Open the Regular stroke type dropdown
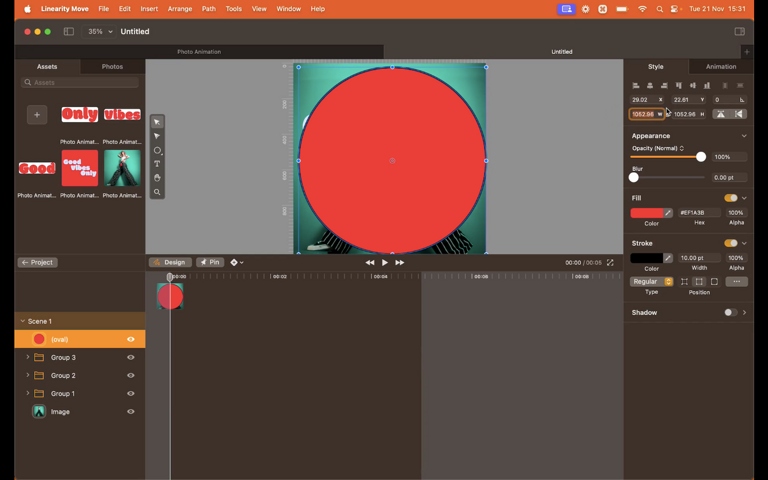 [x=651, y=282]
